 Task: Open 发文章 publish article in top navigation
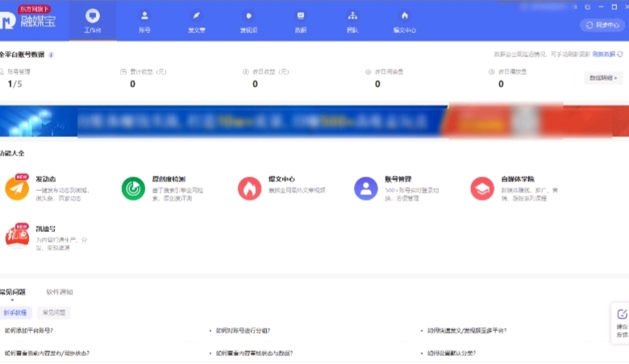[x=197, y=21]
